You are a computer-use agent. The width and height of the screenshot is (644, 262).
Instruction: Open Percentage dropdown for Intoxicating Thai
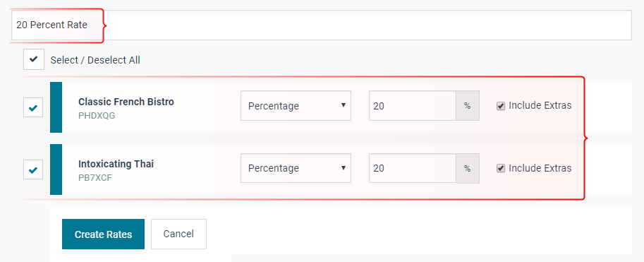click(x=296, y=168)
